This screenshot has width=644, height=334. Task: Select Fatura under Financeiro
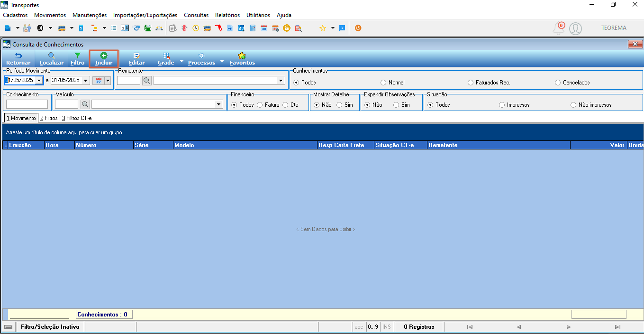260,105
